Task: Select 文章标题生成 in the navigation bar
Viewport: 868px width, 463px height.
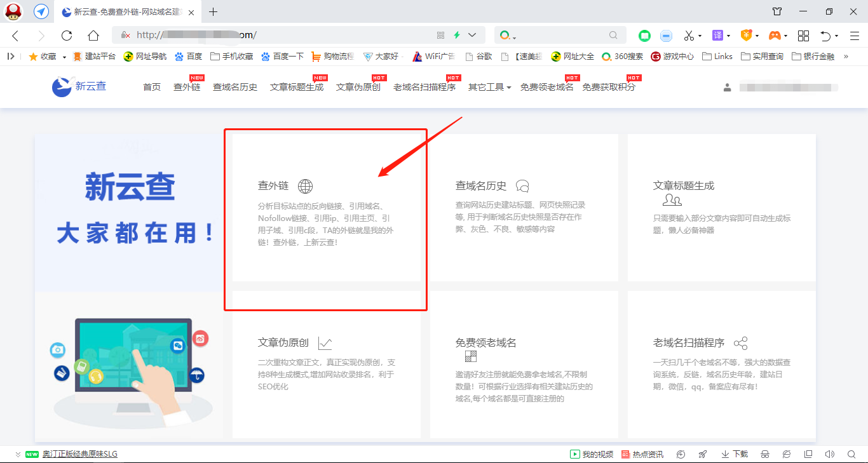Action: click(x=297, y=87)
